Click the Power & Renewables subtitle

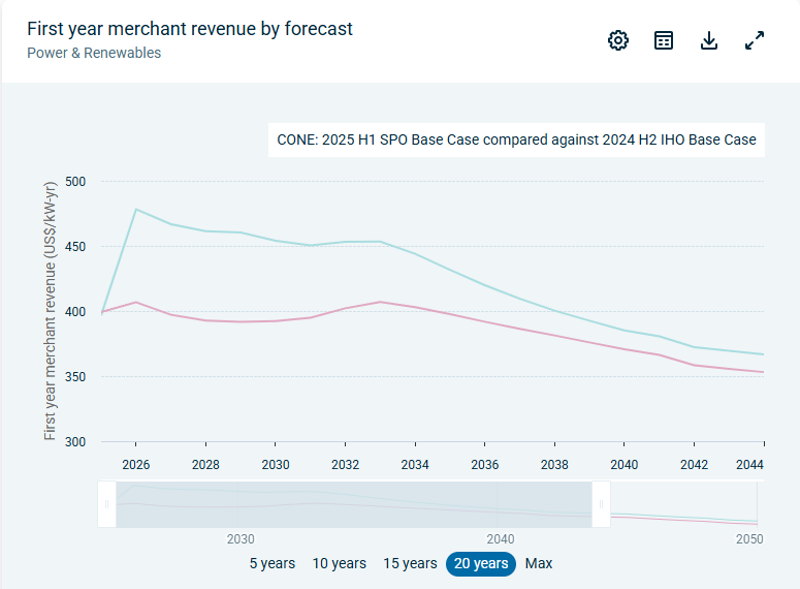point(94,53)
